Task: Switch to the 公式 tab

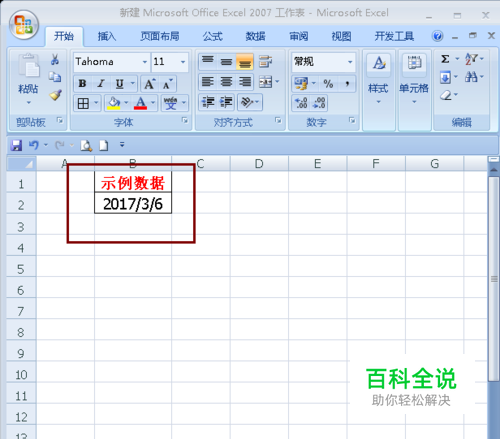Action: pyautogui.click(x=213, y=36)
